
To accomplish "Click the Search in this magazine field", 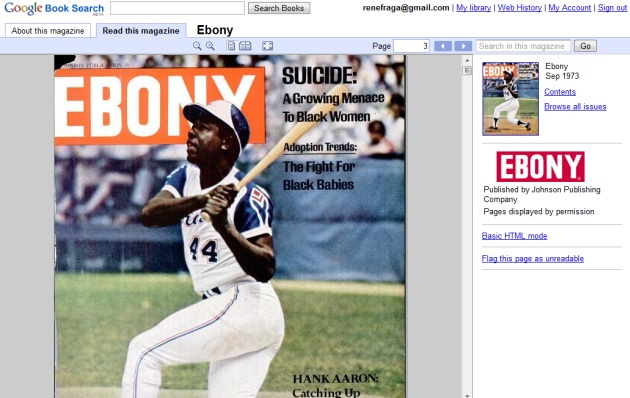I will 523,46.
